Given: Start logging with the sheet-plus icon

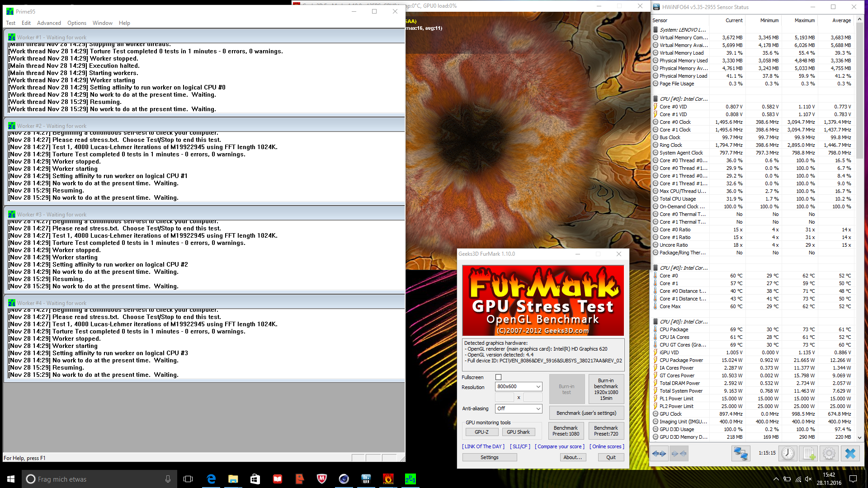Looking at the screenshot, I should tap(809, 453).
